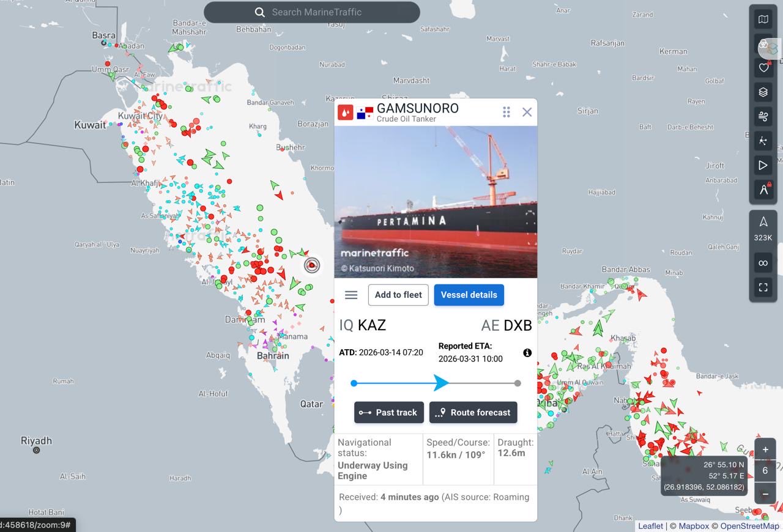The width and height of the screenshot is (783, 532).
Task: Enter fullscreen map mode
Action: pyautogui.click(x=763, y=287)
